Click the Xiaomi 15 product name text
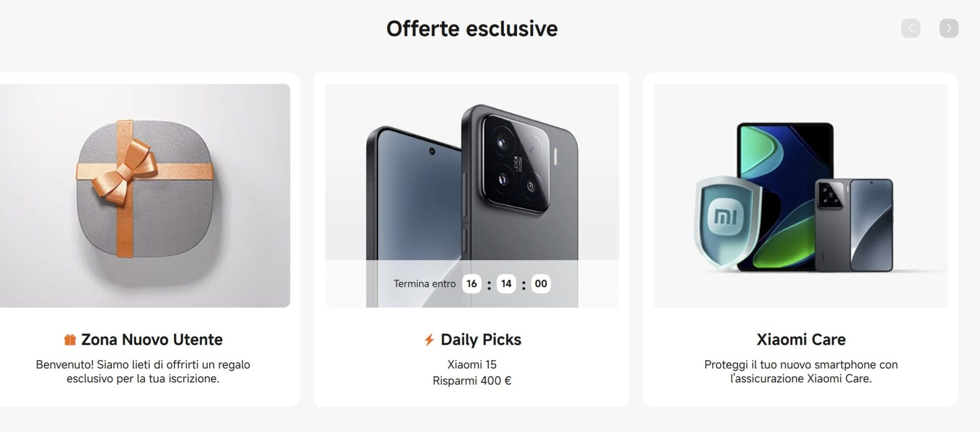Screen dimensions: 980x432 point(472,365)
